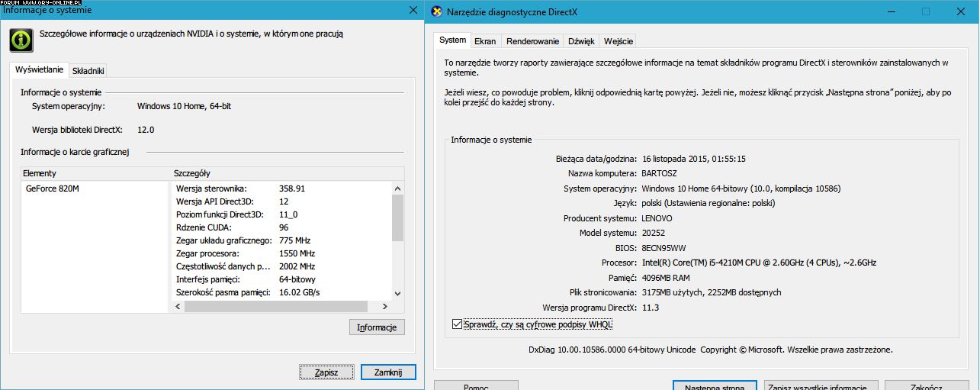Select GeForce 820M in the Elementy list
Image resolution: width=980 pixels, height=390 pixels.
53,189
